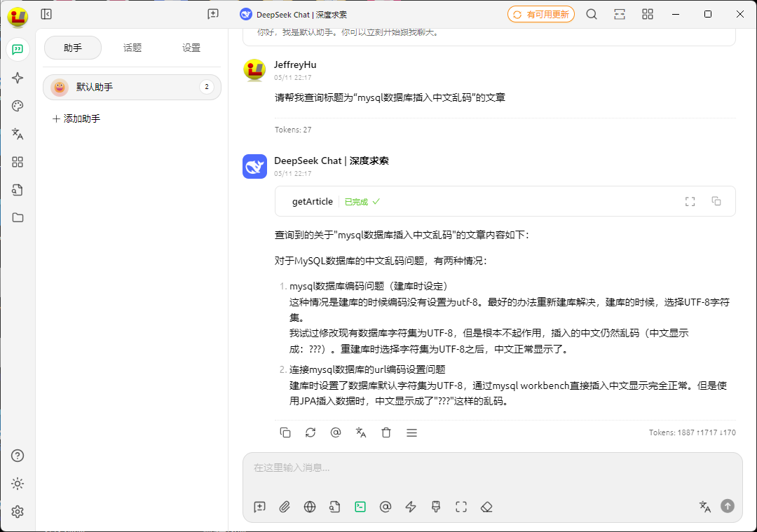
Task: Send the message with the arrow button
Action: click(x=728, y=506)
